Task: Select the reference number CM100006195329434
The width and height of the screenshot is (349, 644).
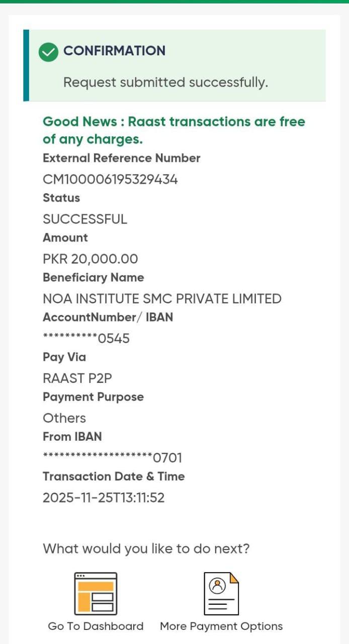Action: (x=110, y=180)
